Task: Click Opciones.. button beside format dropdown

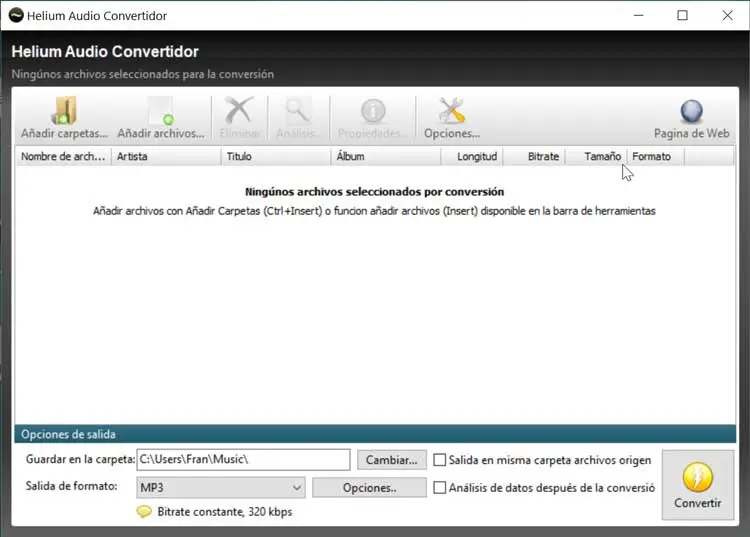Action: pyautogui.click(x=369, y=488)
